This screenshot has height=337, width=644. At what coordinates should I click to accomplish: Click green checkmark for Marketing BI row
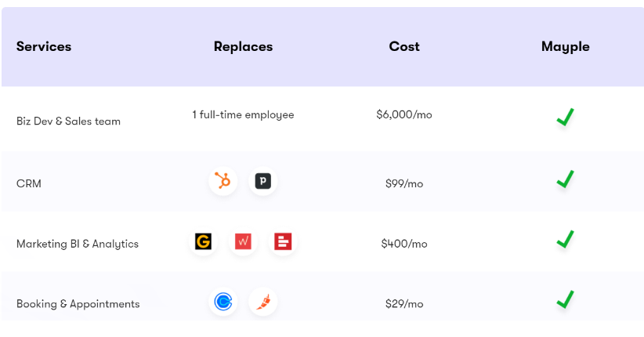click(565, 239)
